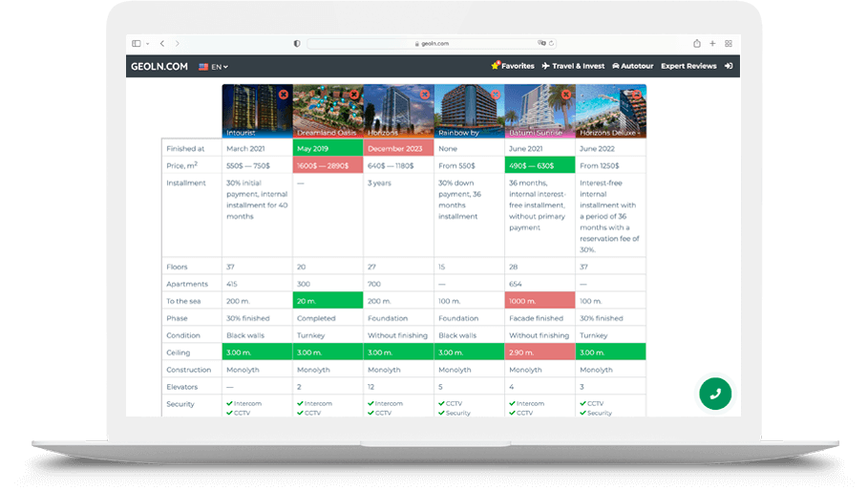Go to the Autotour page

pos(632,66)
